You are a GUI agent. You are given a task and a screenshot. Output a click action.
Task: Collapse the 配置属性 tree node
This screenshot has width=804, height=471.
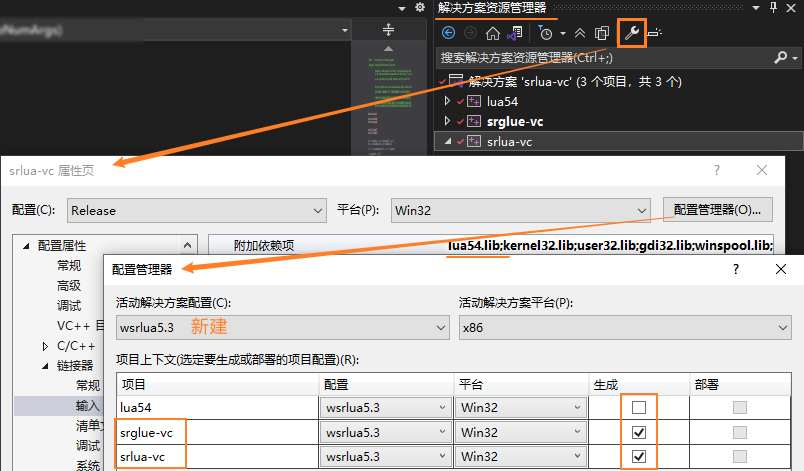point(26,246)
